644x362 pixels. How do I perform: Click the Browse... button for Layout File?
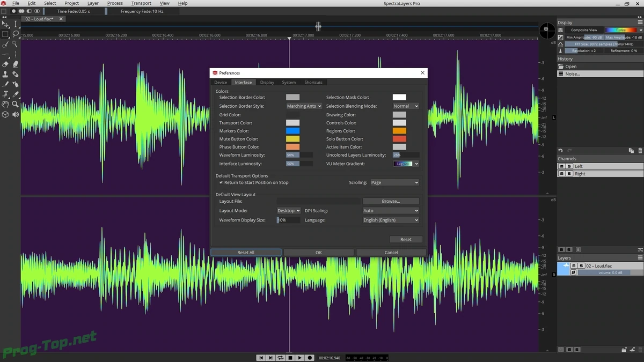(x=391, y=201)
